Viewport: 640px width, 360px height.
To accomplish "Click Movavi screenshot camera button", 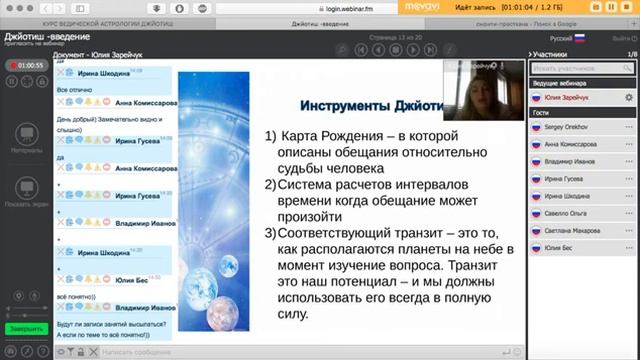I will tap(596, 7).
